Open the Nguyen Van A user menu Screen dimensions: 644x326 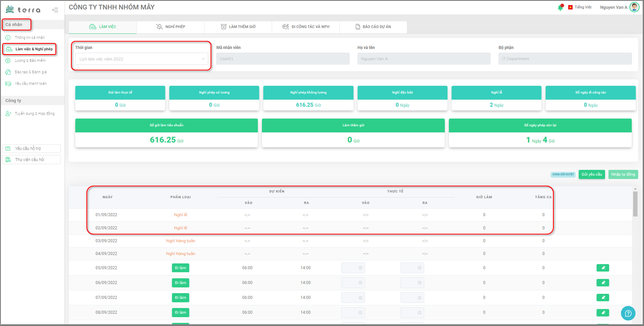pyautogui.click(x=620, y=7)
